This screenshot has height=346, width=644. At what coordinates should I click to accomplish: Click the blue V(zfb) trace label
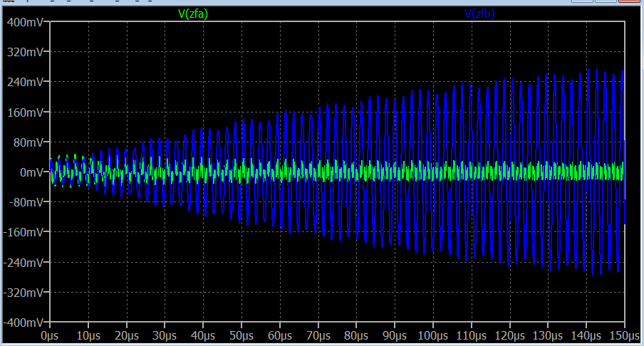484,13
